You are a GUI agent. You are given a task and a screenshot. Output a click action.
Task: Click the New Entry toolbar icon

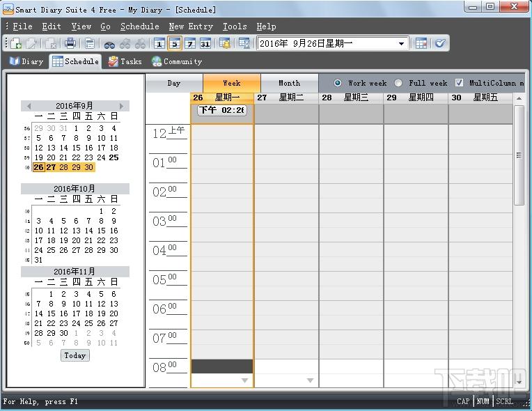[x=15, y=43]
